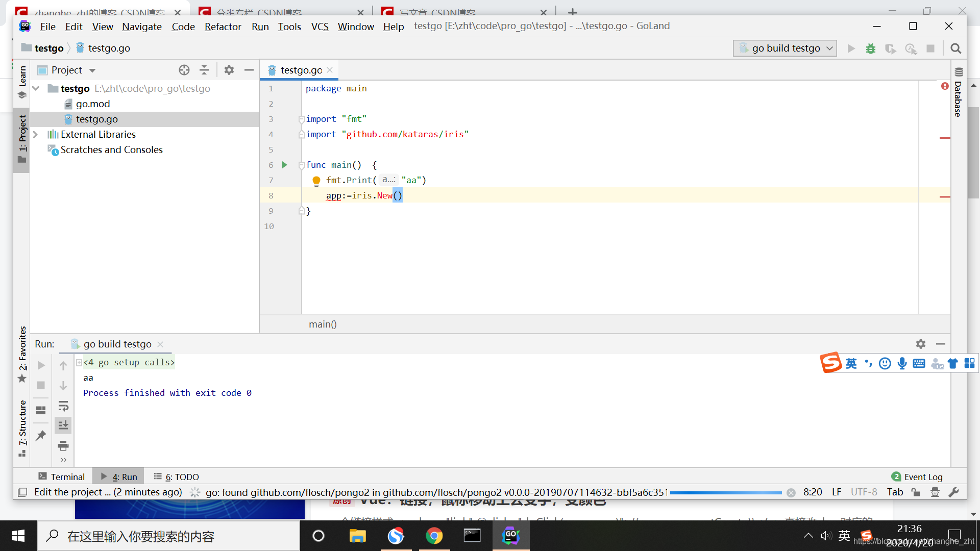This screenshot has width=980, height=551.
Task: Open the Navigate menu
Action: (142, 27)
